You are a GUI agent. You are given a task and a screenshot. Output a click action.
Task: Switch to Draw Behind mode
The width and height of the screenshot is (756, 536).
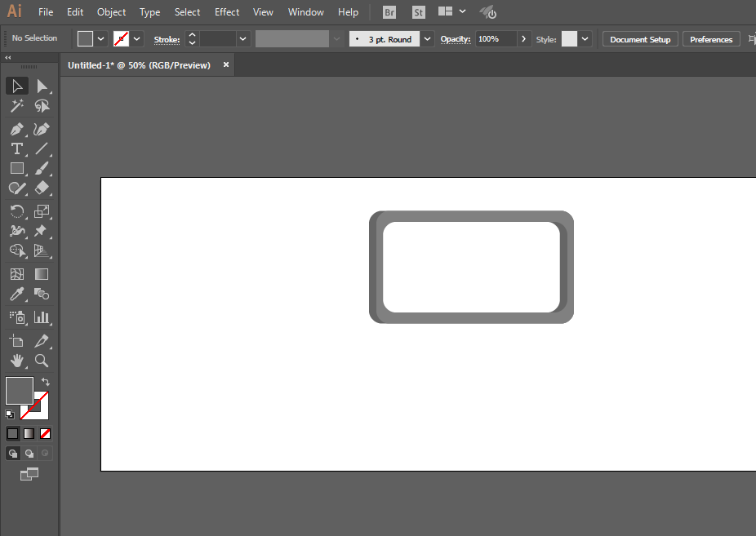point(29,453)
